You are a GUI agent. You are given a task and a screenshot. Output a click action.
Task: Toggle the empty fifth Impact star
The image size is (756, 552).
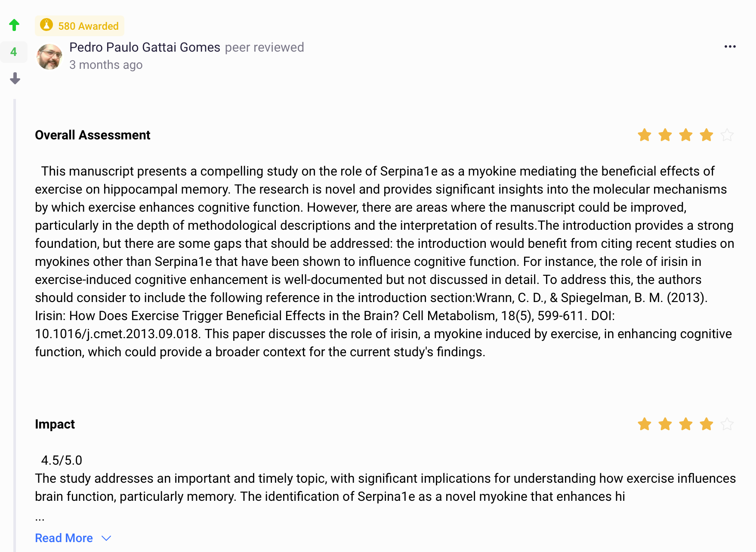click(728, 424)
